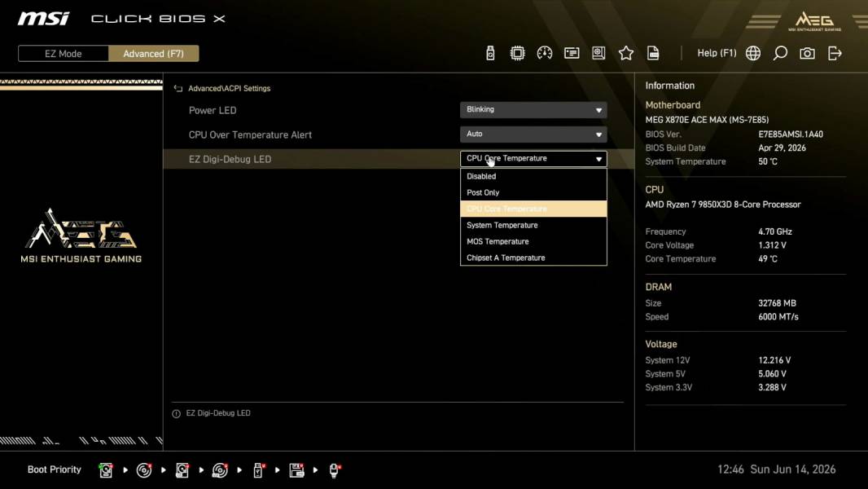Click the MSI logo at top left
The image size is (868, 489).
(43, 19)
